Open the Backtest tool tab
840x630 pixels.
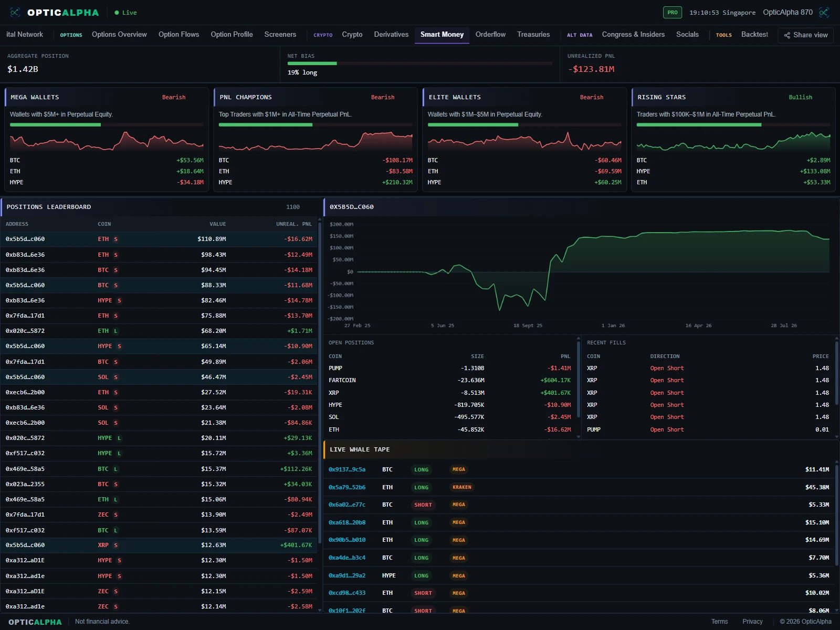click(x=754, y=35)
